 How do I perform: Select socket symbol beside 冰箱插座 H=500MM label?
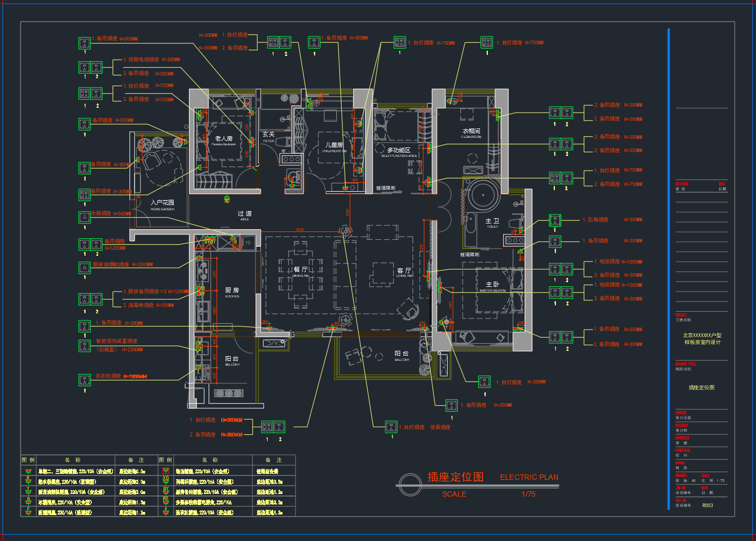click(x=84, y=217)
